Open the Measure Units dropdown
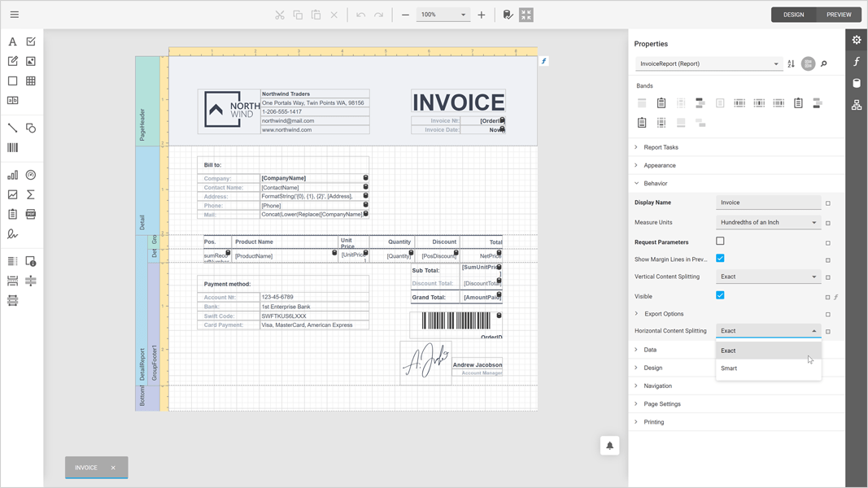 point(769,222)
